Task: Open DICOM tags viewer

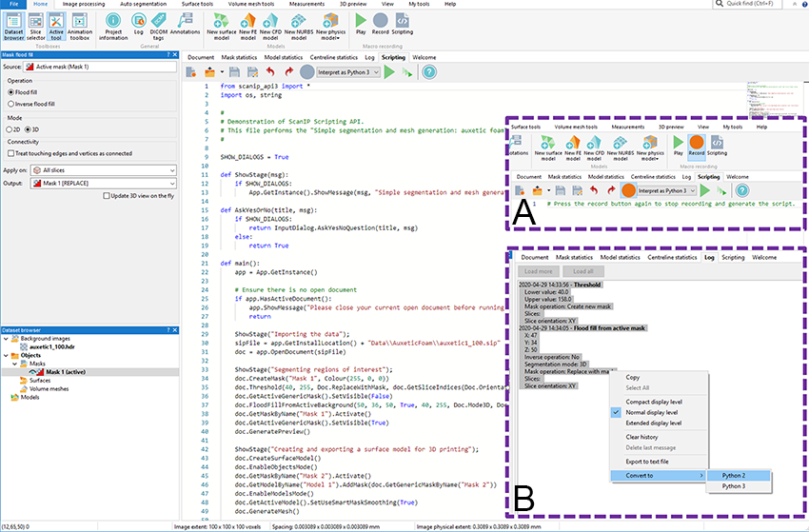Action: pos(159,24)
